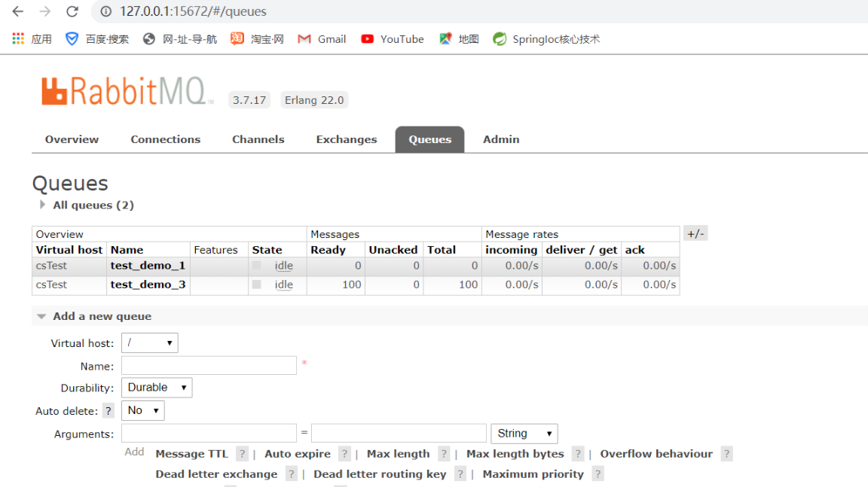Viewport: 868px width, 487px height.
Task: Open the Gmail bookmark
Action: tap(322, 38)
